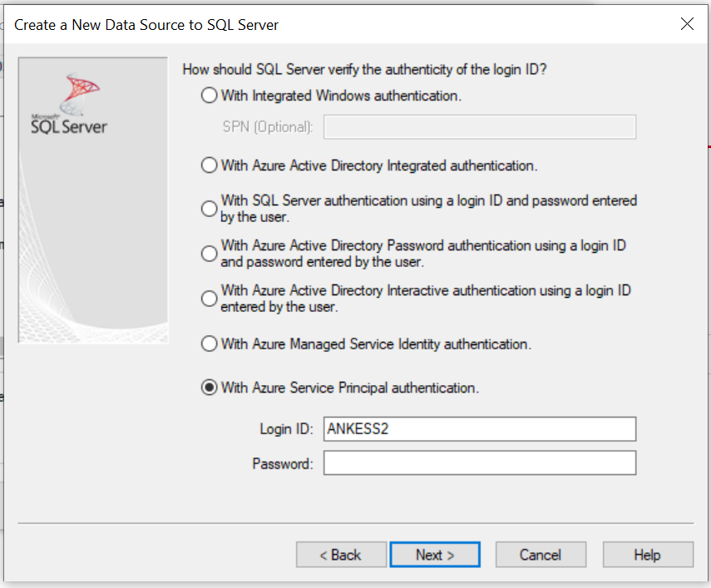Close the Create New Data Source dialog
The image size is (711, 588).
[687, 24]
